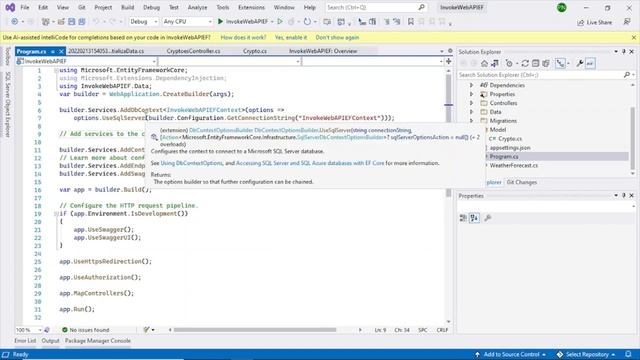Click Select Repository in status bar

coord(586,354)
